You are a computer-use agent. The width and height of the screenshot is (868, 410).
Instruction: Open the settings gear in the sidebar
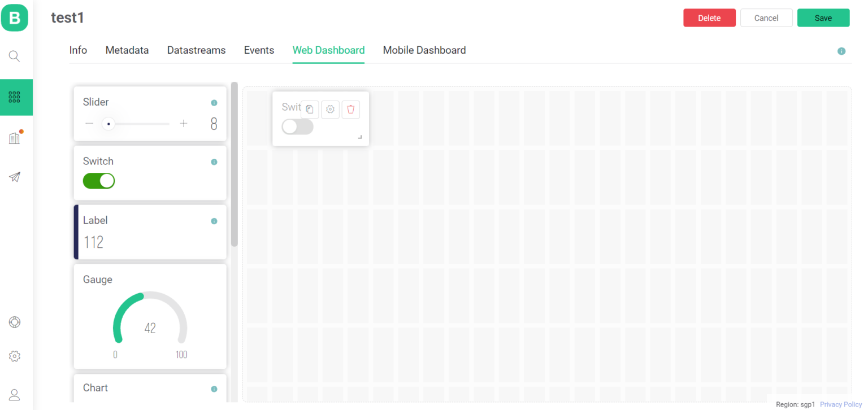[14, 356]
